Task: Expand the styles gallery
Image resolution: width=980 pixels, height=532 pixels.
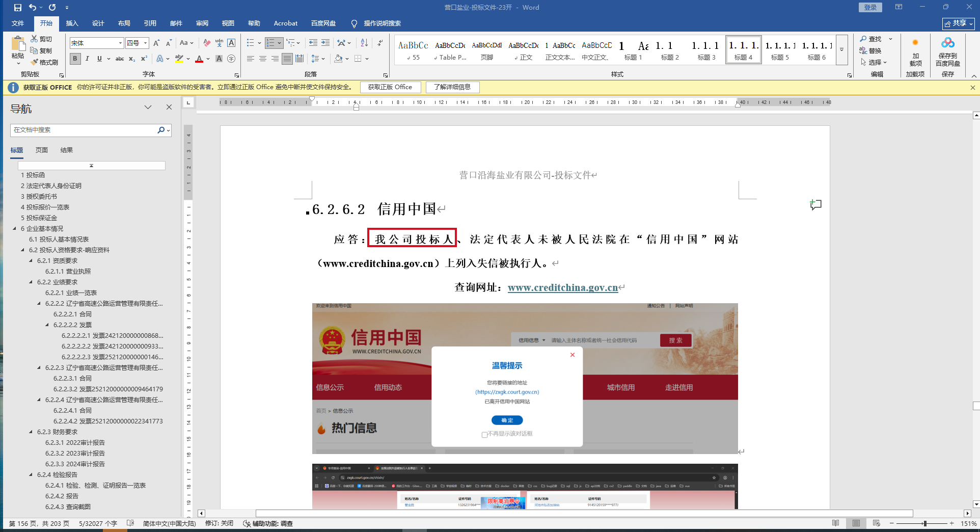Action: (842, 49)
